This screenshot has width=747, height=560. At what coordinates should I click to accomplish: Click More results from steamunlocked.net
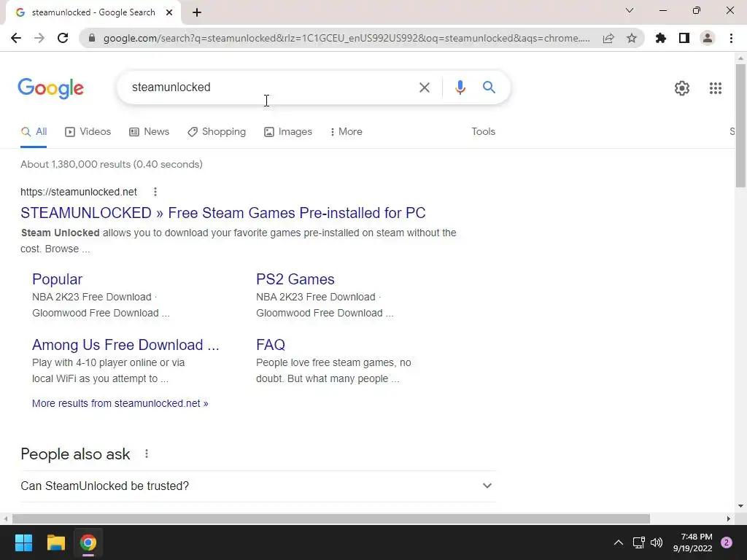point(120,403)
